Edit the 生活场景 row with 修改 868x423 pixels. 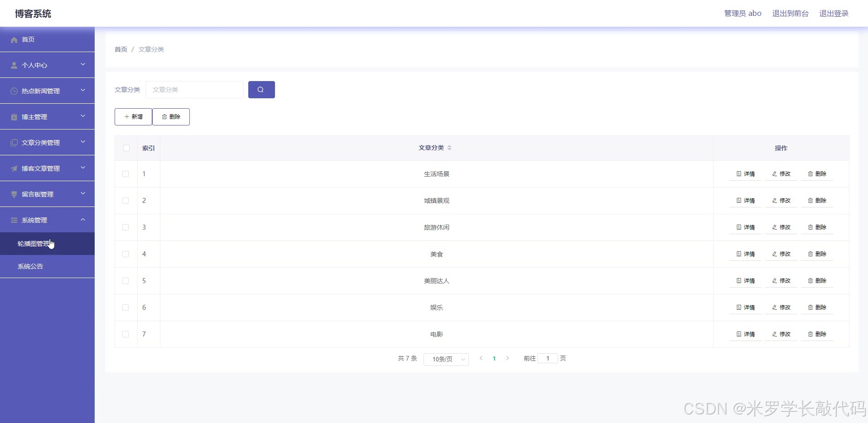tap(781, 174)
